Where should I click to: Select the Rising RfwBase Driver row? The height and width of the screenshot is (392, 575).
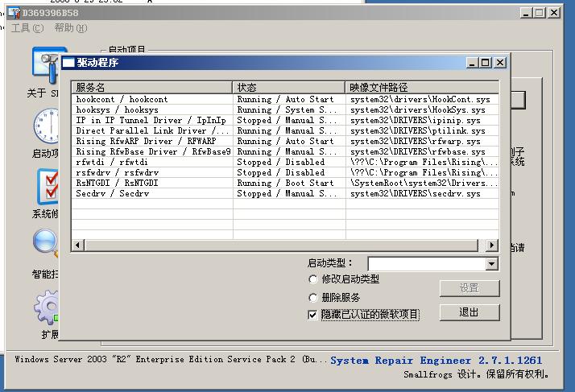285,151
